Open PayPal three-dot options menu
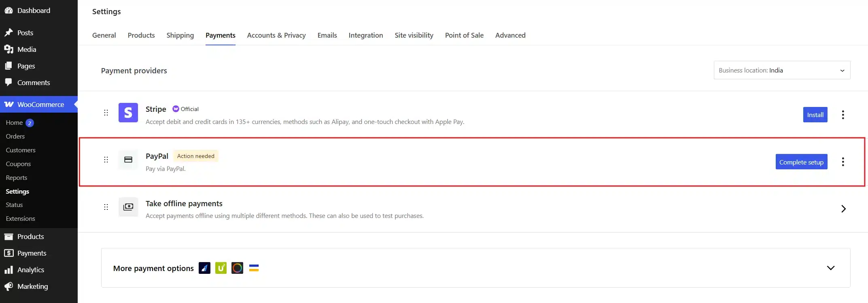 (x=843, y=162)
